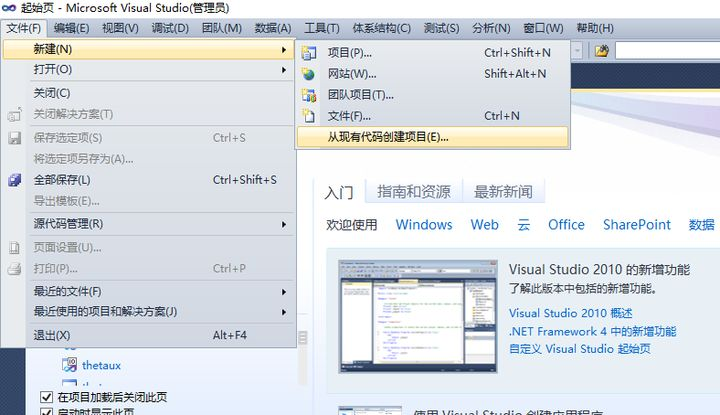
Task: Expand the 打开(O) submenu arrow
Action: point(284,70)
